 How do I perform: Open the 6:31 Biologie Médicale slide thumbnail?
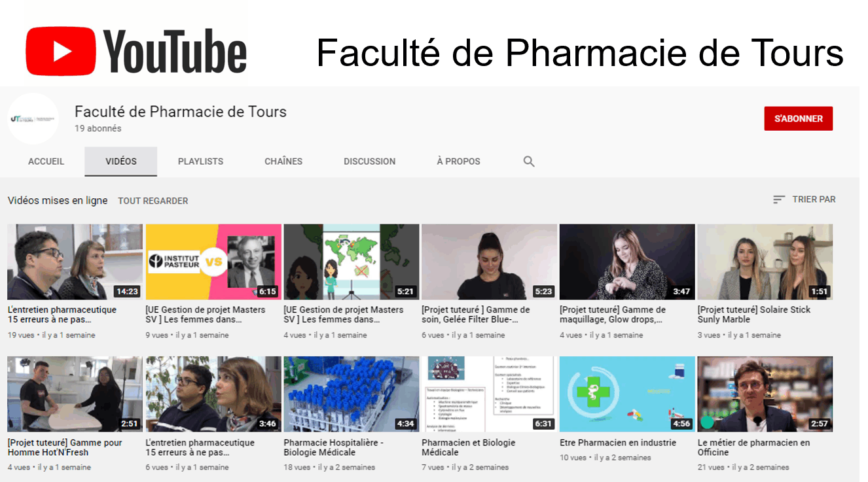tap(490, 394)
